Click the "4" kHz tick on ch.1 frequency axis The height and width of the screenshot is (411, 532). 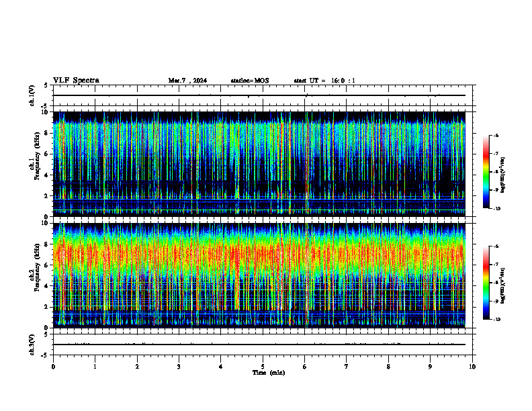47,175
